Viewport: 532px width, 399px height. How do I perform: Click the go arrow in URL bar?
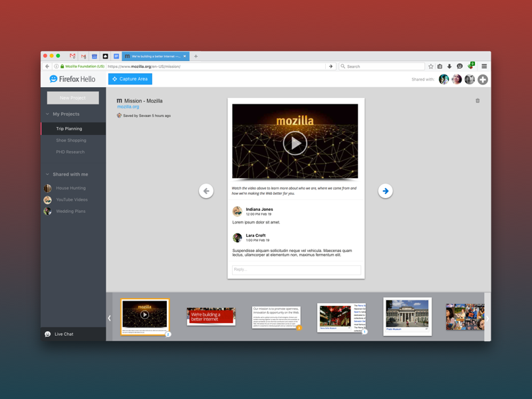331,66
